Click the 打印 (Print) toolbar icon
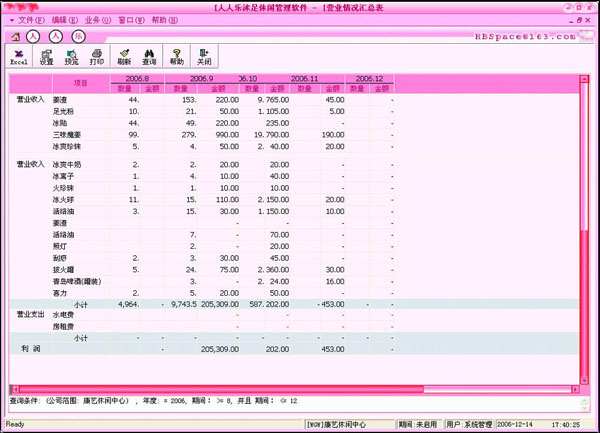Screen dimensions: 600x433 pyautogui.click(x=97, y=56)
